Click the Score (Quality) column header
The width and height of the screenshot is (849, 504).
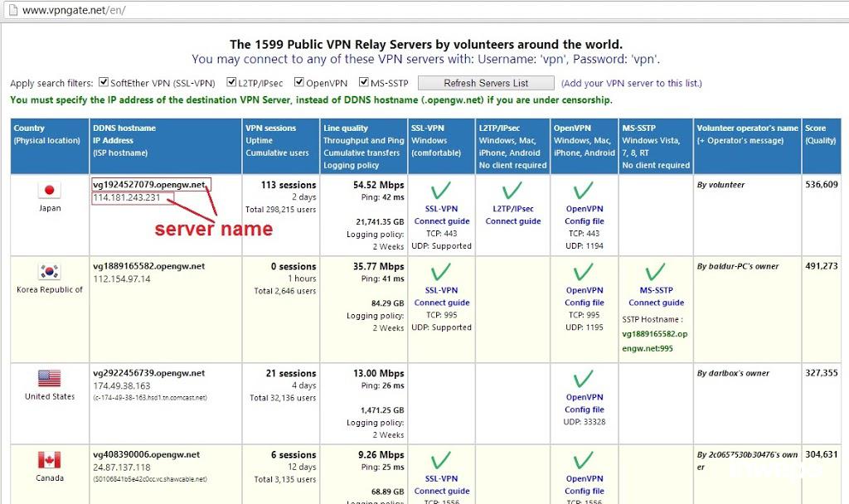tap(822, 146)
